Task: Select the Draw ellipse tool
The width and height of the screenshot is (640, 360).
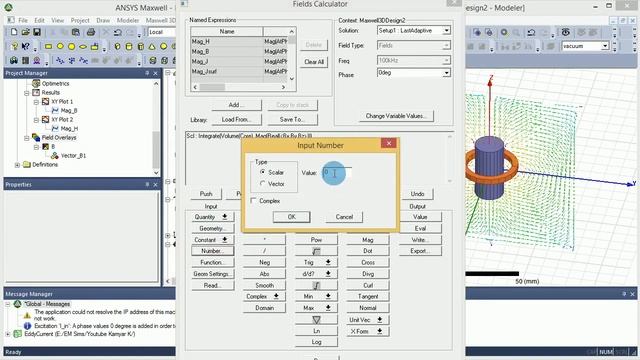Action: point(83,47)
